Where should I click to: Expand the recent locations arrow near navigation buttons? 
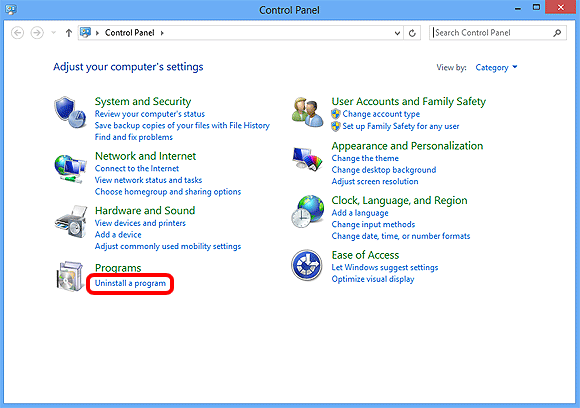coord(54,33)
